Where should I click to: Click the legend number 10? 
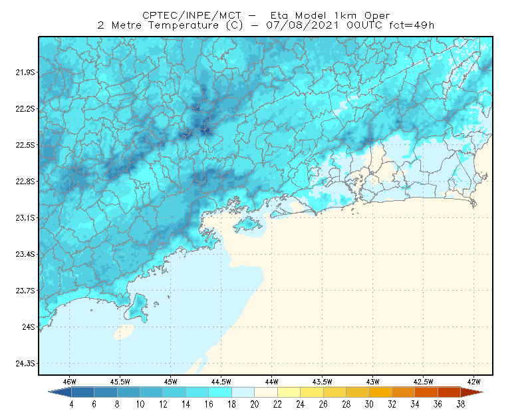[140, 404]
